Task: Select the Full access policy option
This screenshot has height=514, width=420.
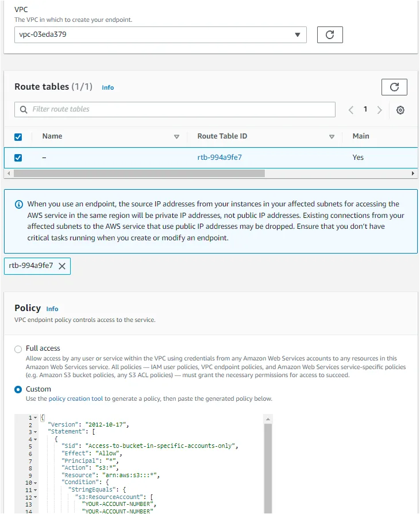Action: (18, 350)
